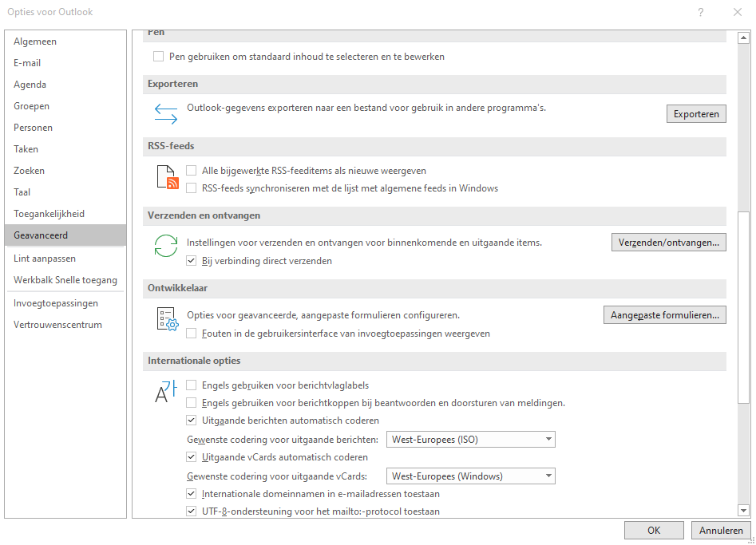
Task: Enable 'Pen gebruiken om standaard inhoud' checkbox
Action: pyautogui.click(x=159, y=57)
